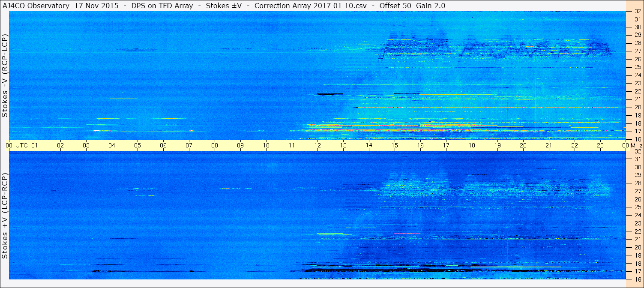Select the 20 hour tick on time axis

click(523, 145)
